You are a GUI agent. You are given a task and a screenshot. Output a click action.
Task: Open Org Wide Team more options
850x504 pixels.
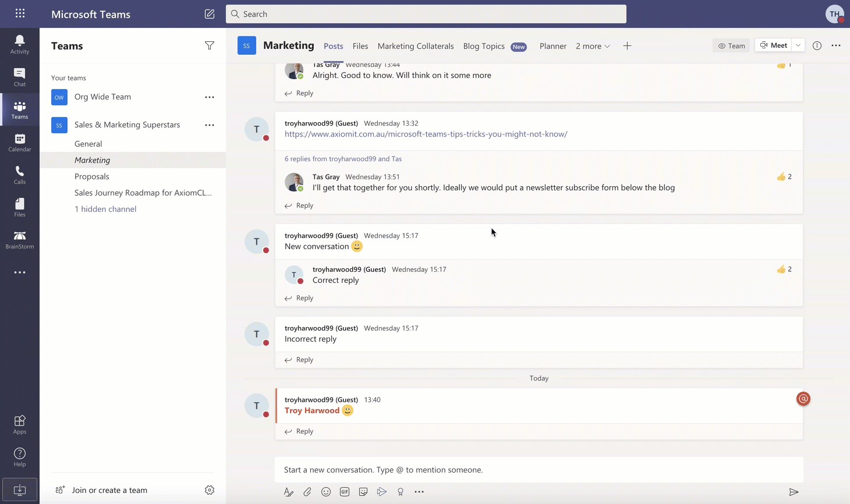(210, 97)
